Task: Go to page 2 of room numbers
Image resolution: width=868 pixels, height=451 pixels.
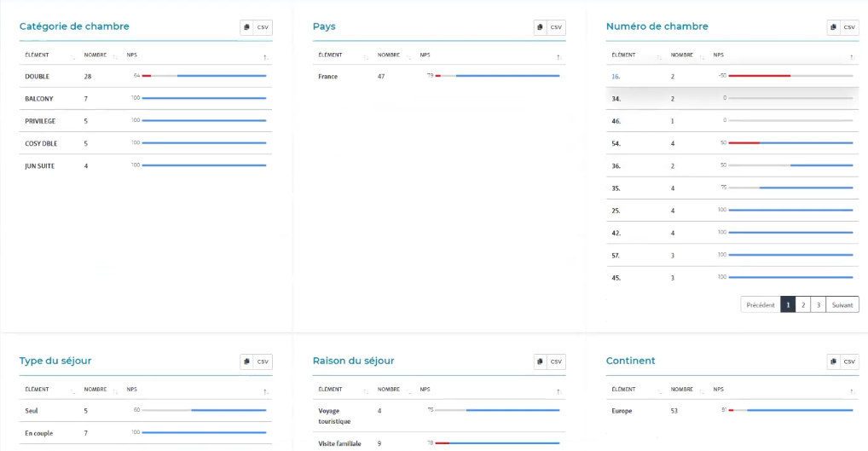Action: pyautogui.click(x=802, y=304)
